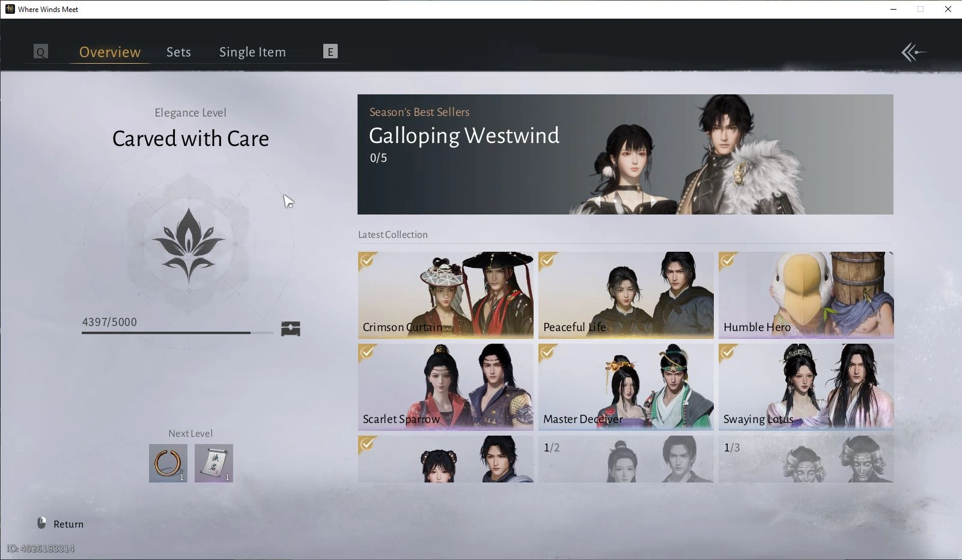Click the Season's Best Sellers label
This screenshot has height=560, width=962.
419,112
